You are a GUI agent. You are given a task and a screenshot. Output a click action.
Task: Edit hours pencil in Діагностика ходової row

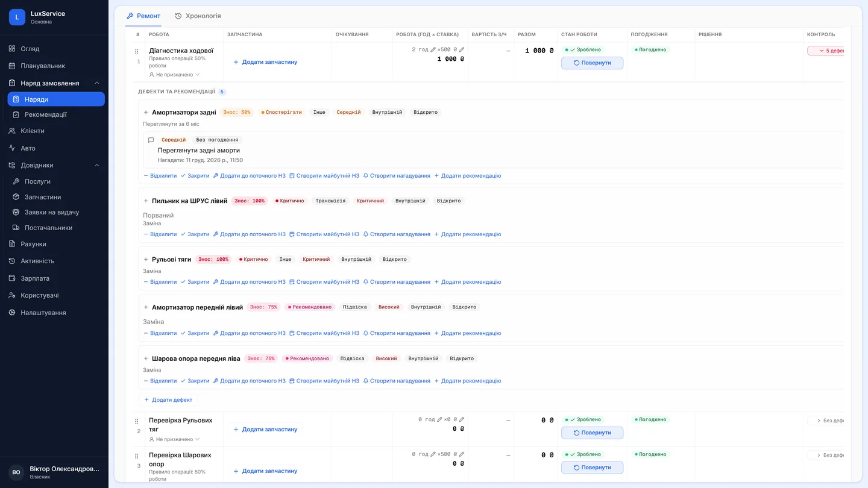[x=433, y=50]
